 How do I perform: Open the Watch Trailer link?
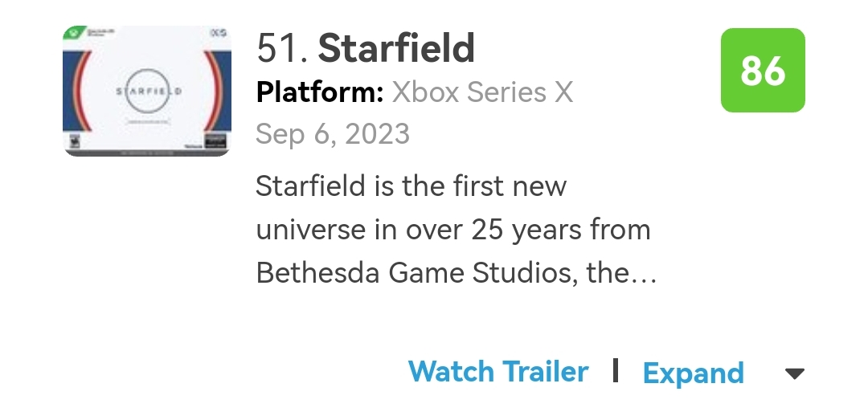coord(498,372)
